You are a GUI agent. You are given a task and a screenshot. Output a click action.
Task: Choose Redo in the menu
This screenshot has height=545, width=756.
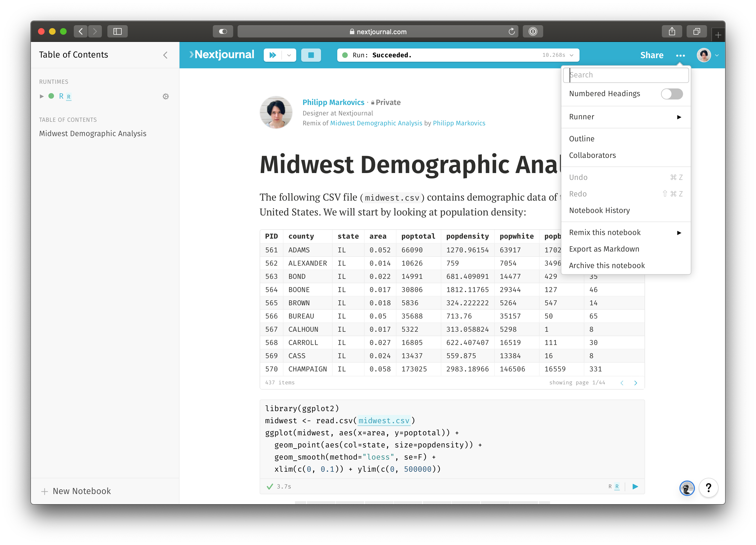click(626, 194)
